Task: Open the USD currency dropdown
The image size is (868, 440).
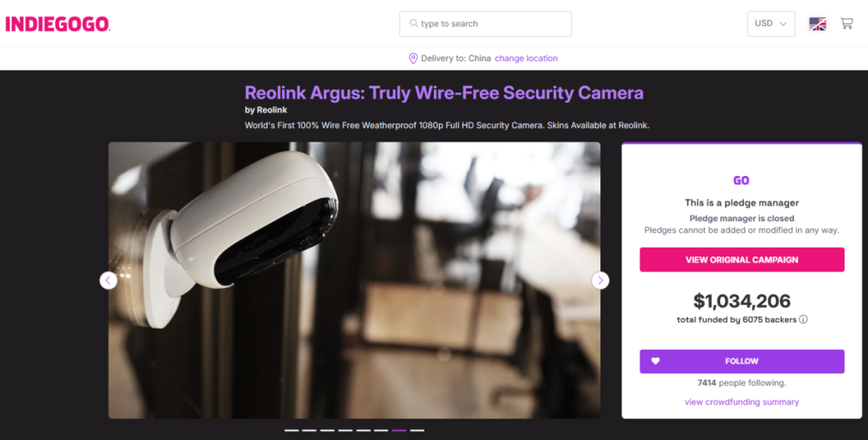Action: point(771,24)
